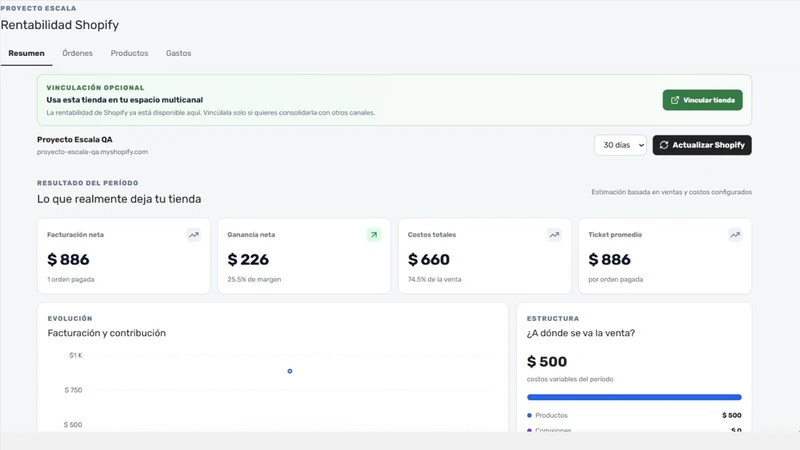Click the '$1 K' chart axis label

[x=76, y=356]
